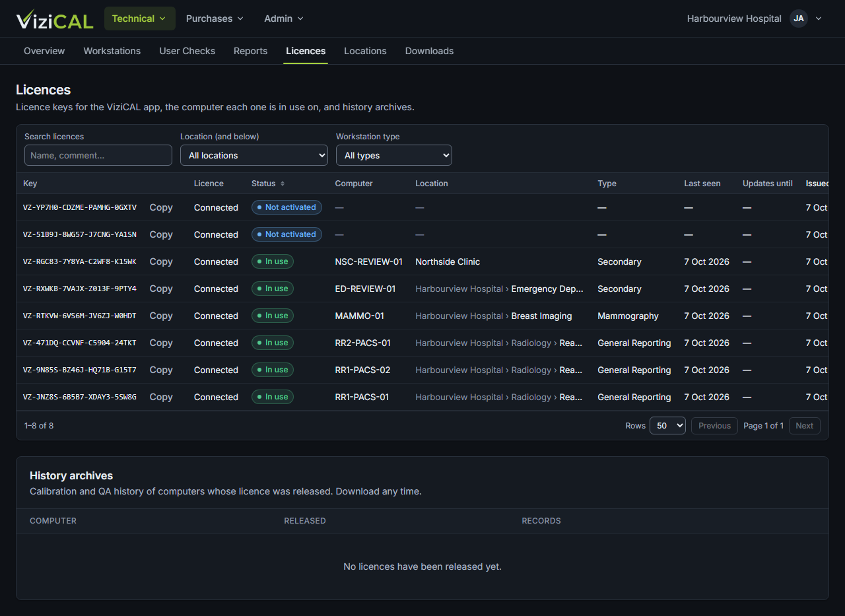Copy the licence key for NSC-REVIEW-01
845x616 pixels.
pos(161,261)
